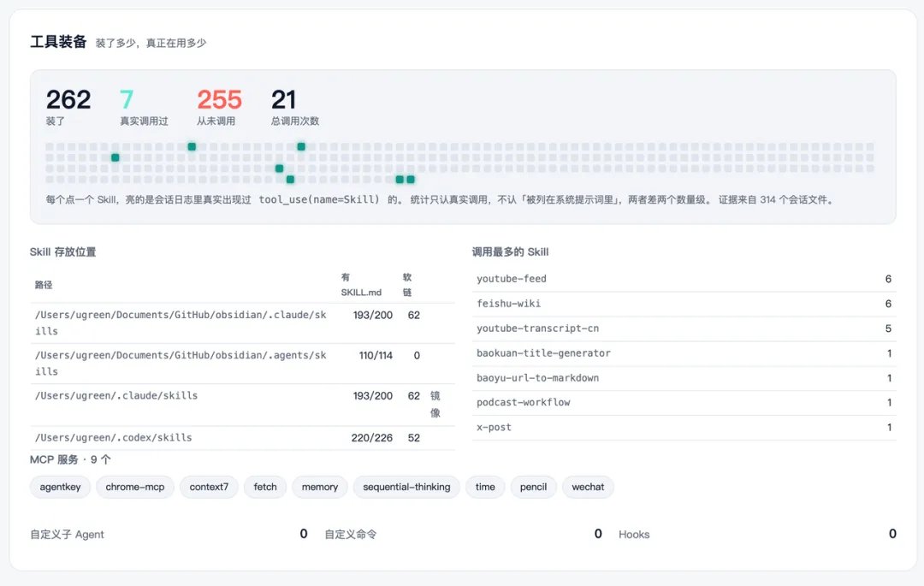Click the youtube-feed skill row
The image size is (924, 586).
tap(684, 279)
